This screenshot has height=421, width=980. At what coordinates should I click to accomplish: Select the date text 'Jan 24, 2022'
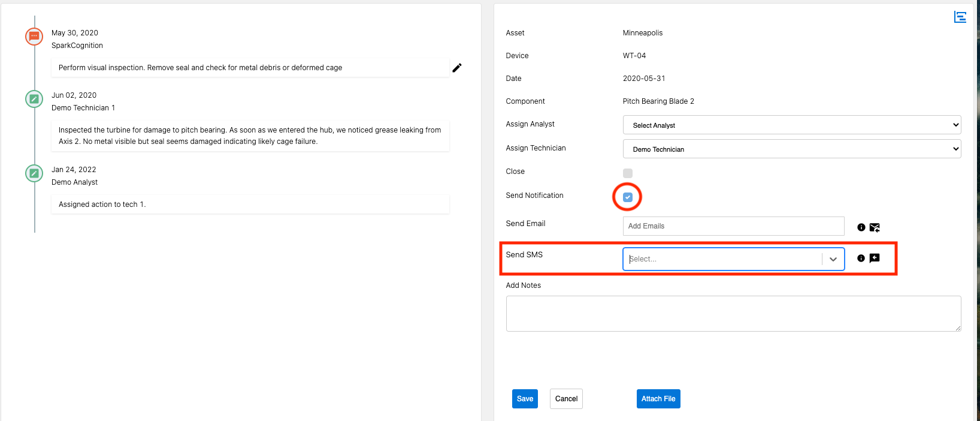click(x=74, y=170)
